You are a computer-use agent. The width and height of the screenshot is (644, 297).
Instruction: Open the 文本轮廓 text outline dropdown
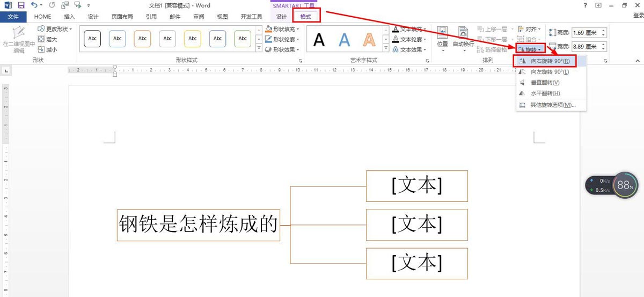click(409, 39)
